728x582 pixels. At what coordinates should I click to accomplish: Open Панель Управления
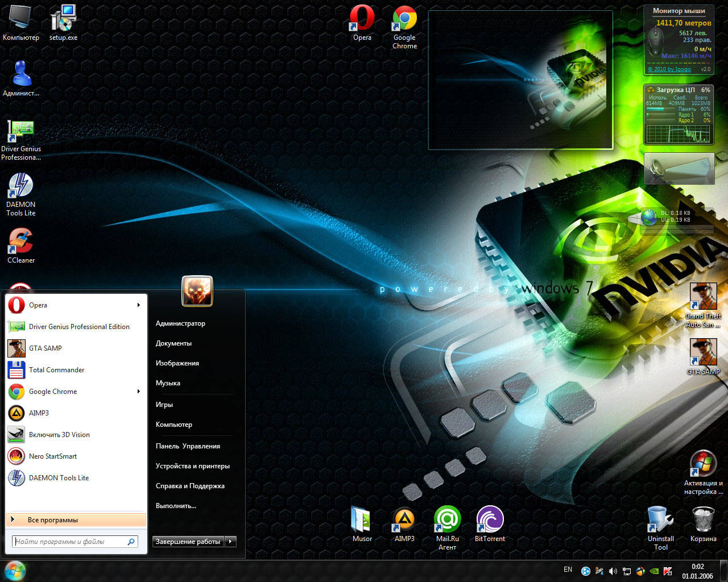coord(188,446)
